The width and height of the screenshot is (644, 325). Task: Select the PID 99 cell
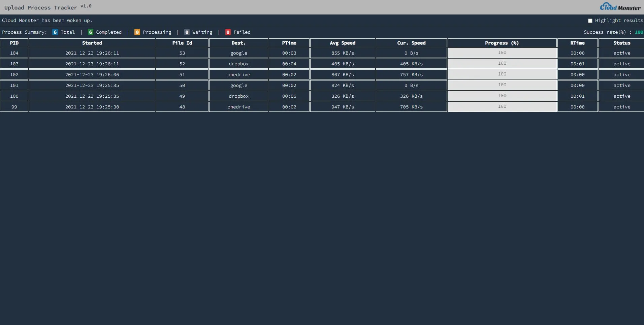click(14, 107)
